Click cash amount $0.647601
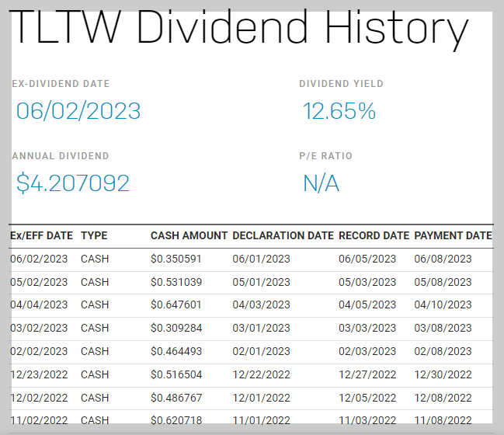 [176, 304]
